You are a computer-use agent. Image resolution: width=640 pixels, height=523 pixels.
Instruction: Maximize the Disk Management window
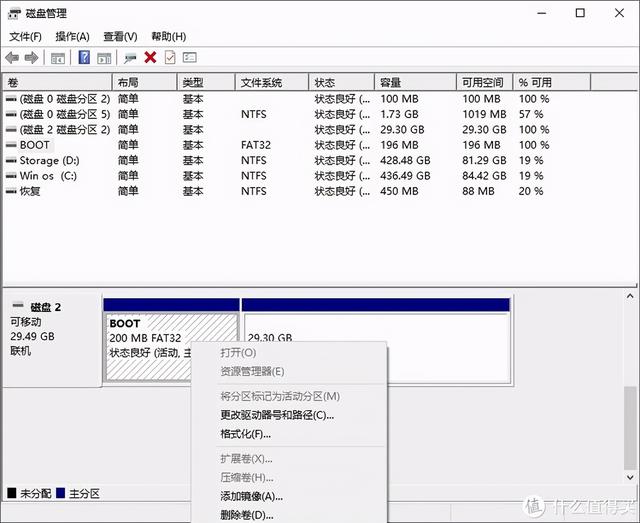tap(580, 13)
